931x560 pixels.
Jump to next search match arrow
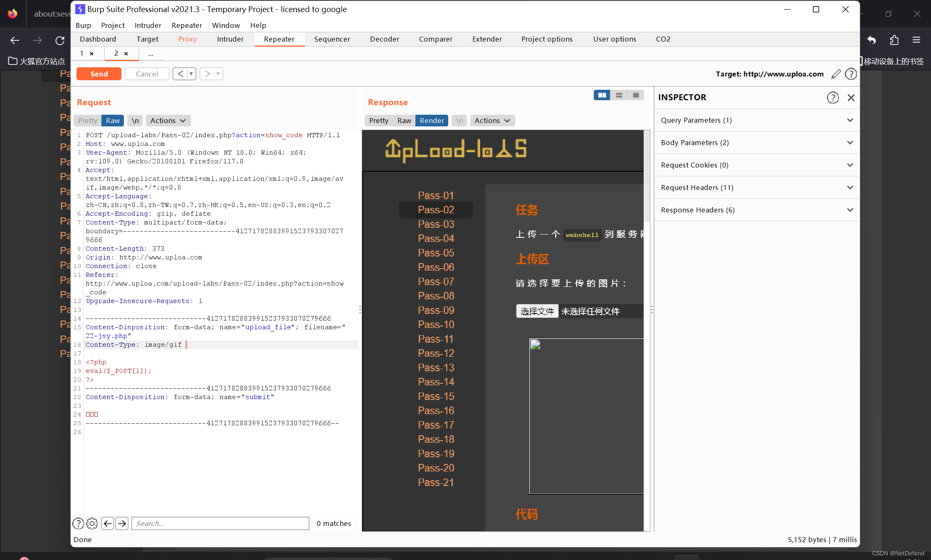122,523
